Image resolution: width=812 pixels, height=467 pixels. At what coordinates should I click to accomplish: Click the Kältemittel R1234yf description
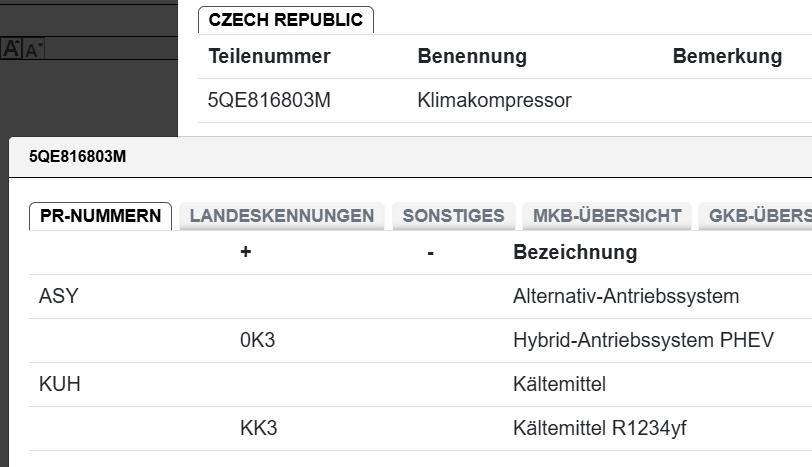599,428
